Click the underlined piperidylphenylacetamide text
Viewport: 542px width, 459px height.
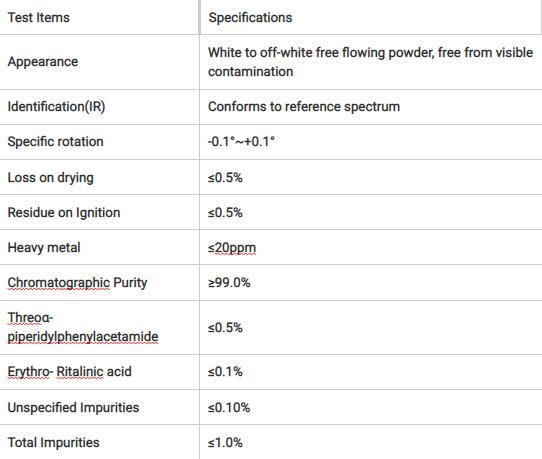pos(83,337)
